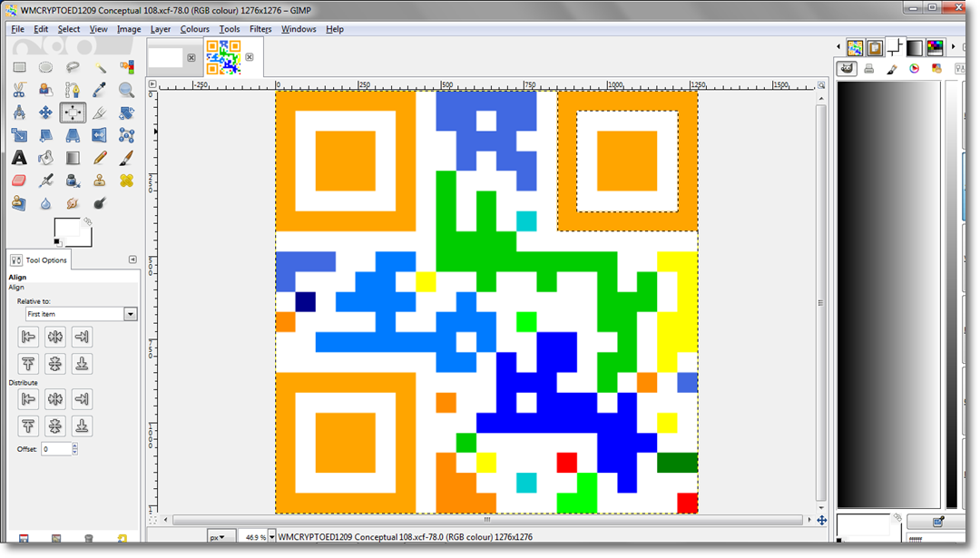Screen dimensions: 980x558
Task: Align centre of target horizontally button
Action: pyautogui.click(x=55, y=337)
